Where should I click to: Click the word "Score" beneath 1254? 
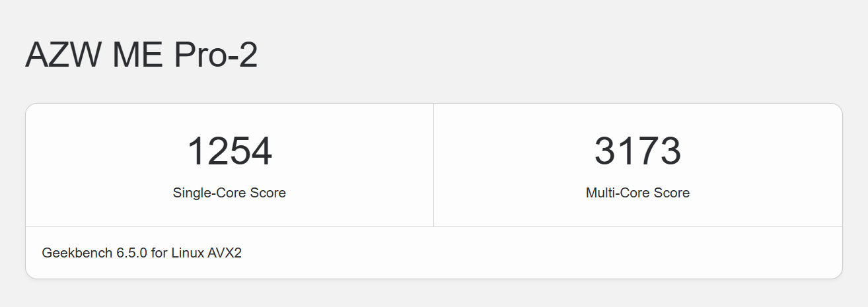(x=268, y=193)
